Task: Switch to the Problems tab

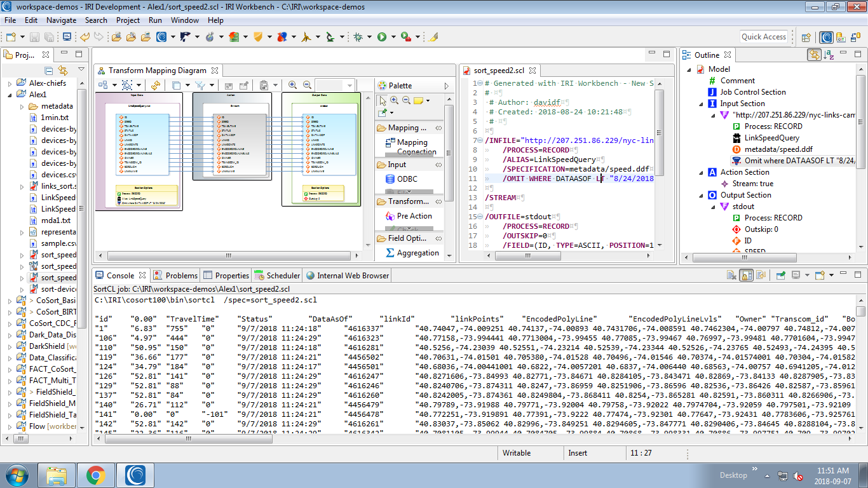Action: click(175, 275)
